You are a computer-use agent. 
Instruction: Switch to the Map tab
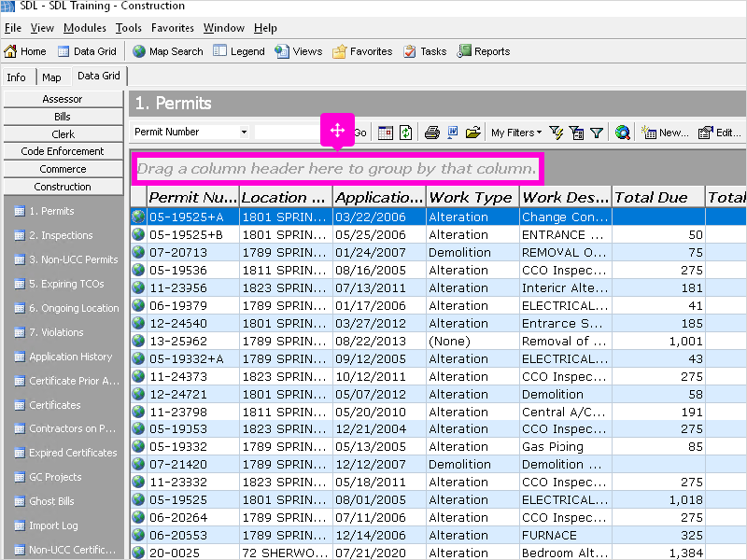click(51, 77)
